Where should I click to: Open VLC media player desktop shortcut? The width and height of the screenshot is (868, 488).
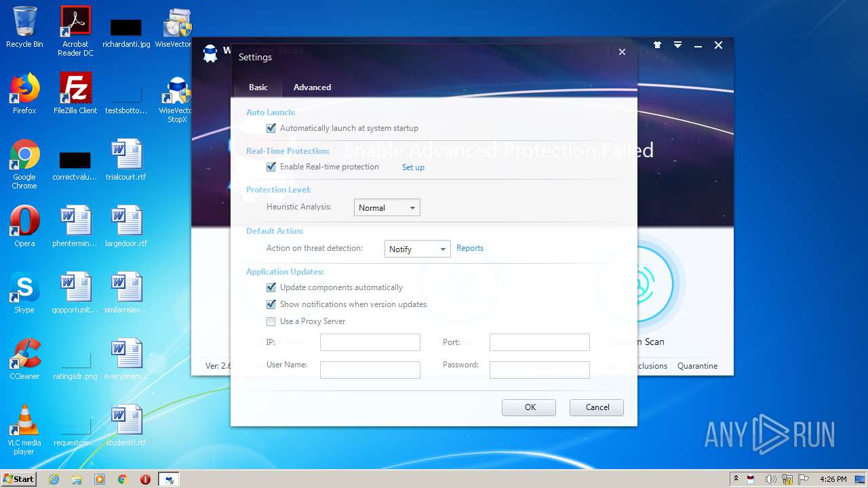coord(24,430)
